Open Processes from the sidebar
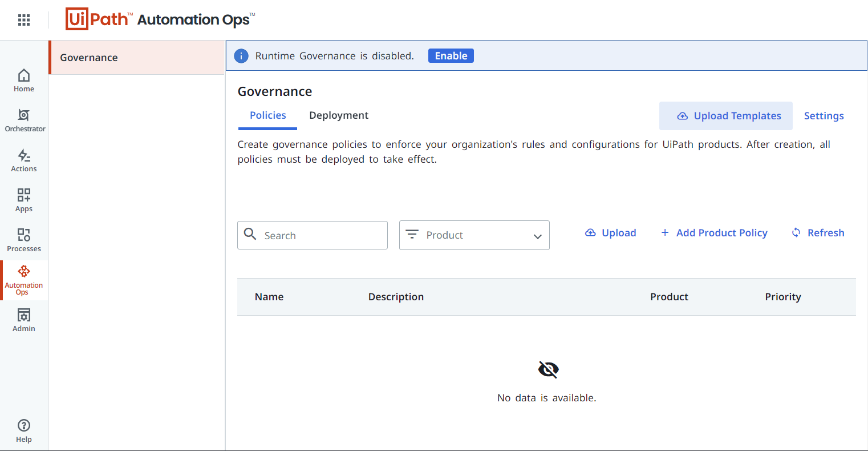Viewport: 868px width, 451px height. pyautogui.click(x=24, y=240)
